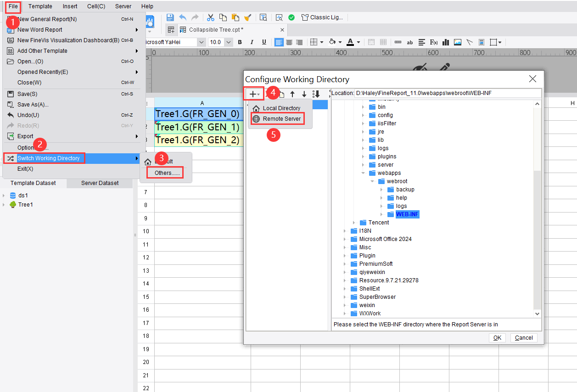
Task: Click the Undo arrow icon
Action: [183, 17]
